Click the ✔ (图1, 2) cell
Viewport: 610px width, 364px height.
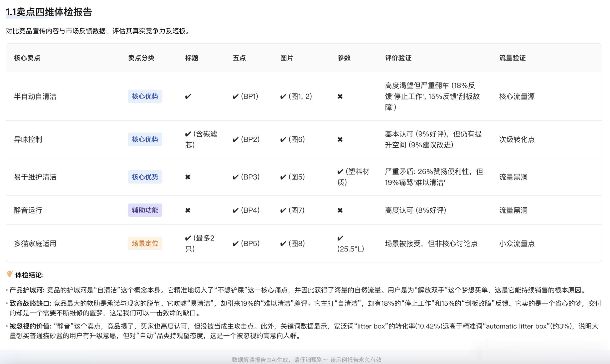click(x=296, y=96)
